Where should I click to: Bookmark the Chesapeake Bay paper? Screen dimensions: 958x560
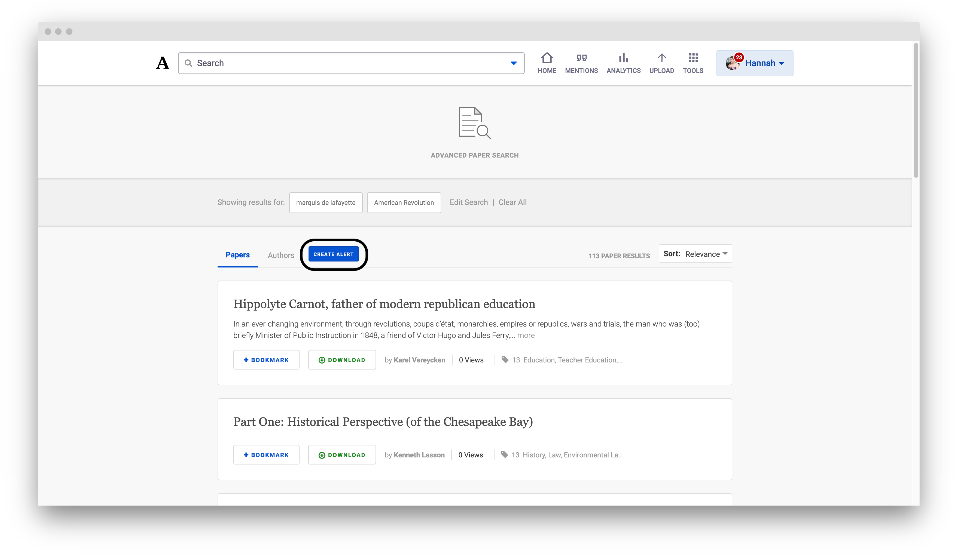266,455
